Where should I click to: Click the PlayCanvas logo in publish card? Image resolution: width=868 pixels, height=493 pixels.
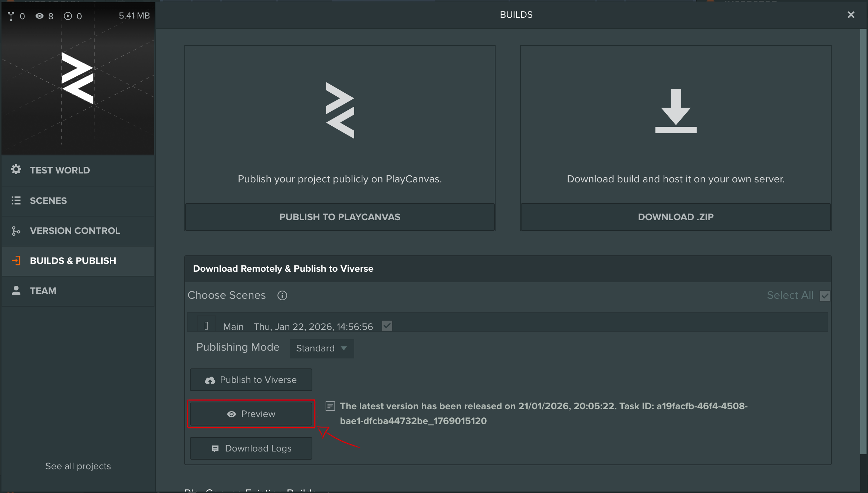pyautogui.click(x=340, y=110)
